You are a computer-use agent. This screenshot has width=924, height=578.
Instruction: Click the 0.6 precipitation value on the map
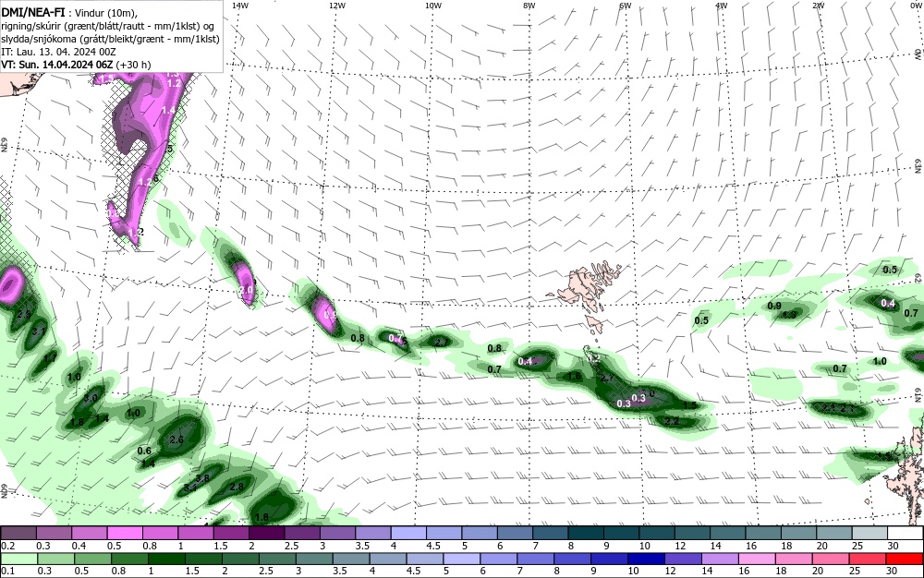point(144,451)
